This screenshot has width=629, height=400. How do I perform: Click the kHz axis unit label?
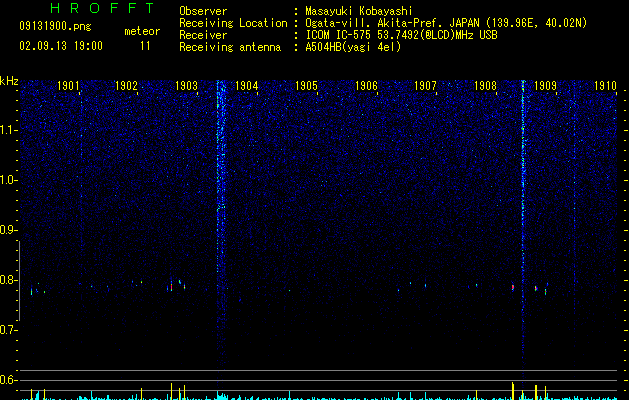coord(9,81)
